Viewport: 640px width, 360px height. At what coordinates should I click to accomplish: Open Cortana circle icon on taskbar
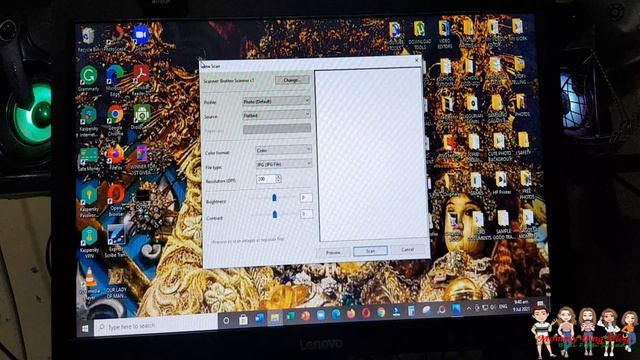(226, 321)
